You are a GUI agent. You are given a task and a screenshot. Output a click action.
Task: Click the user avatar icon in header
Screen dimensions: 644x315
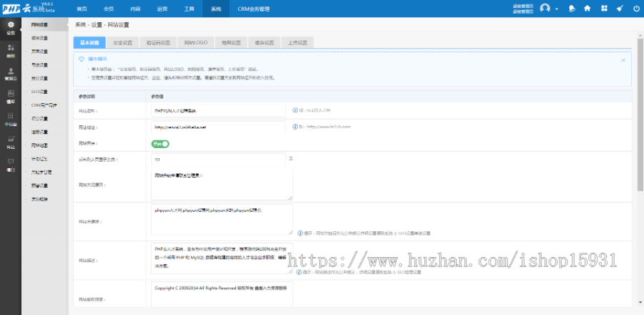546,9
